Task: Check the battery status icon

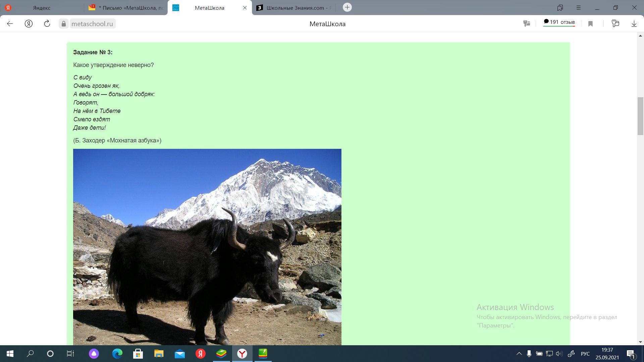Action: tap(539, 354)
